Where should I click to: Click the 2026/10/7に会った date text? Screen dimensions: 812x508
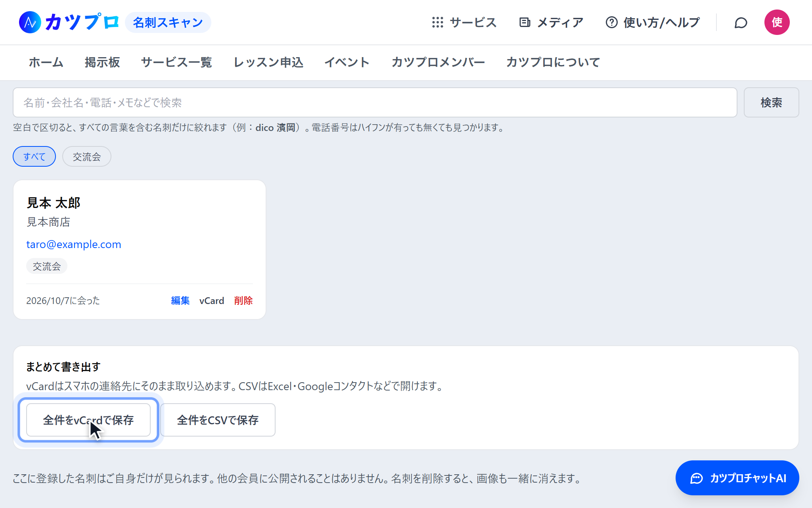pos(63,300)
